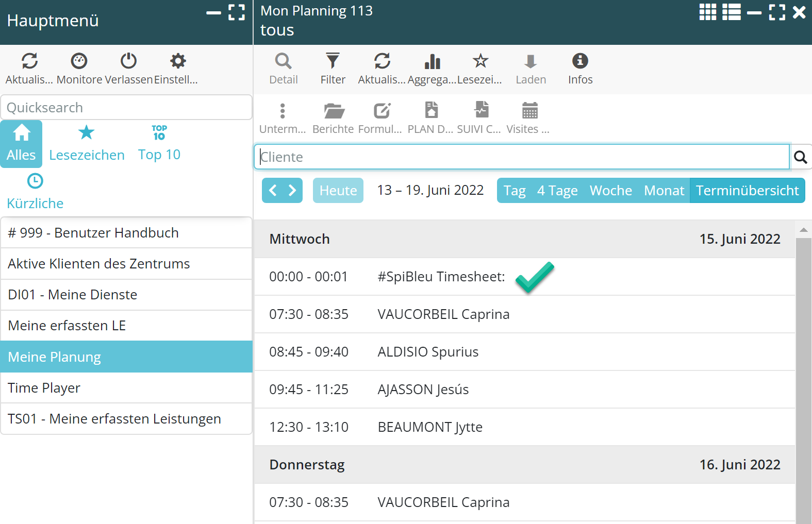The width and height of the screenshot is (812, 524).
Task: Open Einstellungen gear icon
Action: (x=178, y=61)
